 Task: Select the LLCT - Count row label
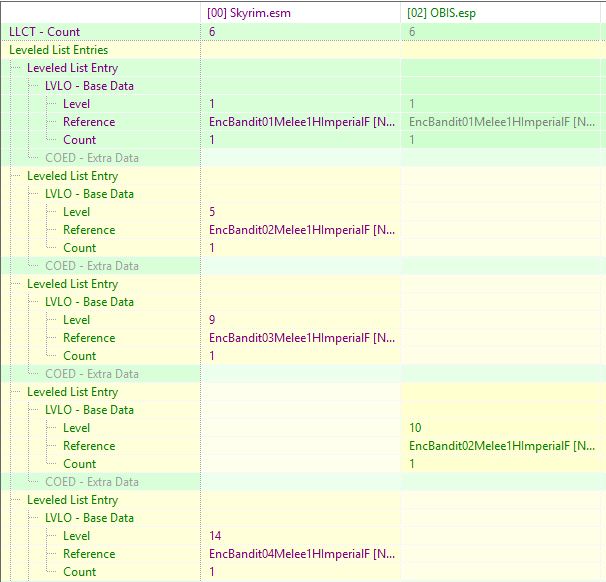coord(44,32)
